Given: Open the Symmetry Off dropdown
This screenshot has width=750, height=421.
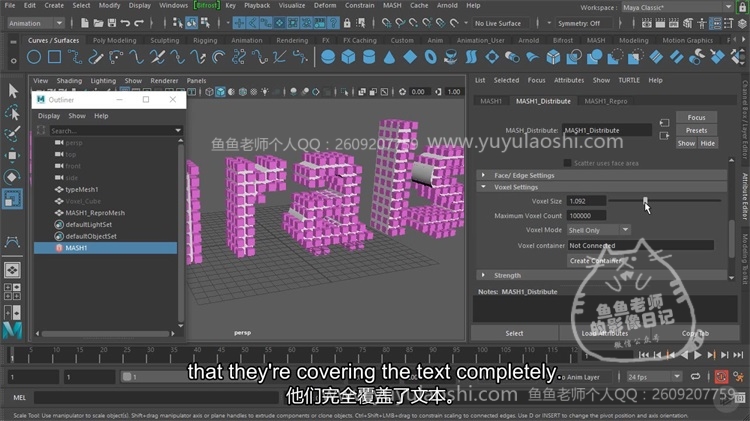Looking at the screenshot, I should tap(585, 23).
